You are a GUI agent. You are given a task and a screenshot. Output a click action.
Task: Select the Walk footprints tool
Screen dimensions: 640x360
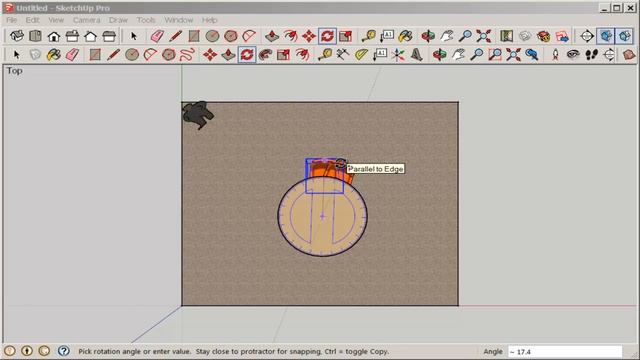coord(591,54)
